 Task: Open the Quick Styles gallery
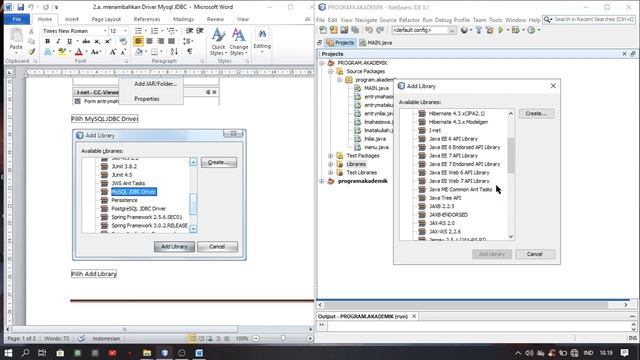point(218,42)
